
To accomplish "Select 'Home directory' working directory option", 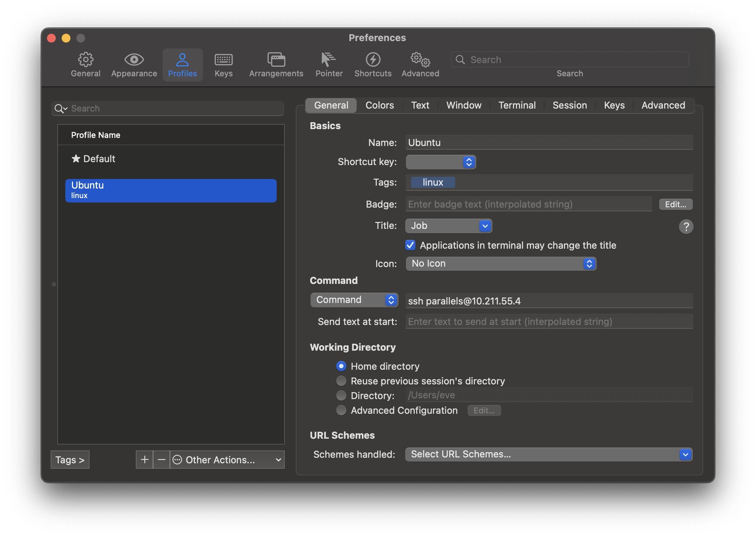I will click(341, 366).
